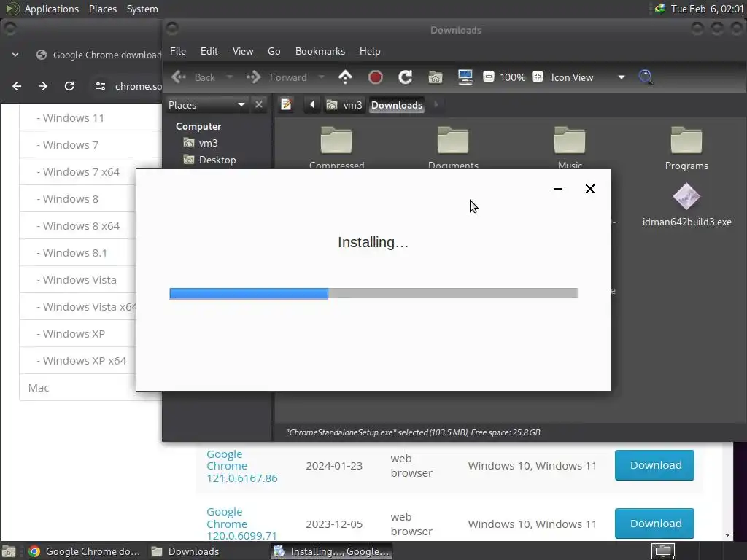Click the workspace switcher in the bottom panel
This screenshot has width=747, height=560.
pos(662,551)
